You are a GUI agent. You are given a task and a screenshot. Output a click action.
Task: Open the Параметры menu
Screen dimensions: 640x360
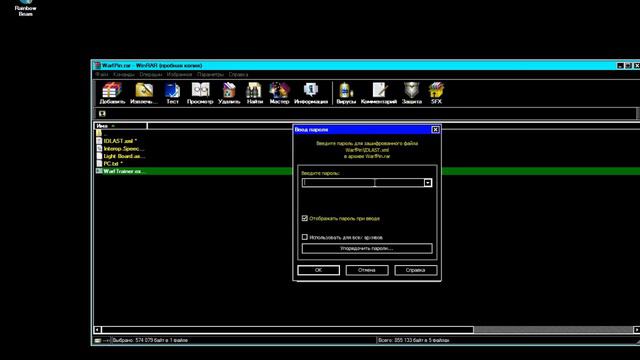[211, 75]
